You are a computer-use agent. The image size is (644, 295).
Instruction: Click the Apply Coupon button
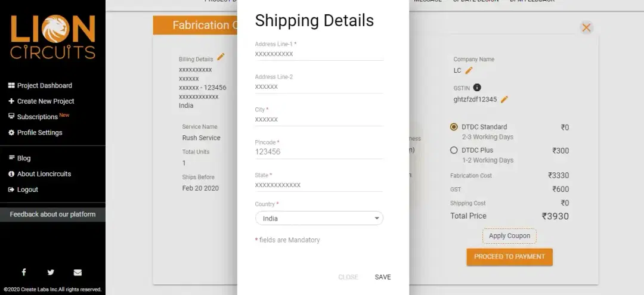(509, 236)
